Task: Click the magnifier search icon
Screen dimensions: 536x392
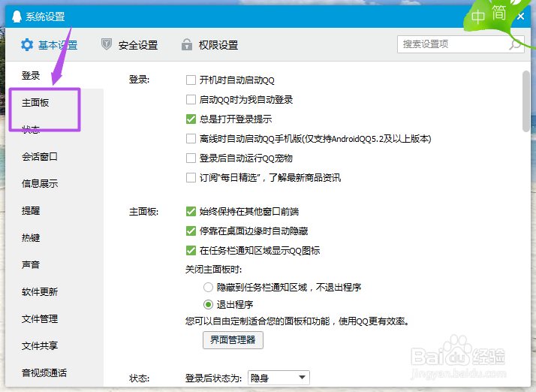Action: coord(516,44)
